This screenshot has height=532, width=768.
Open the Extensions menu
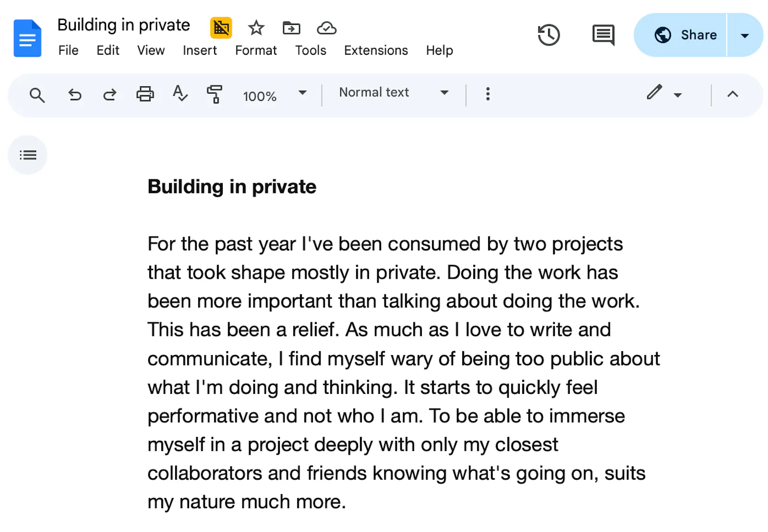[376, 50]
